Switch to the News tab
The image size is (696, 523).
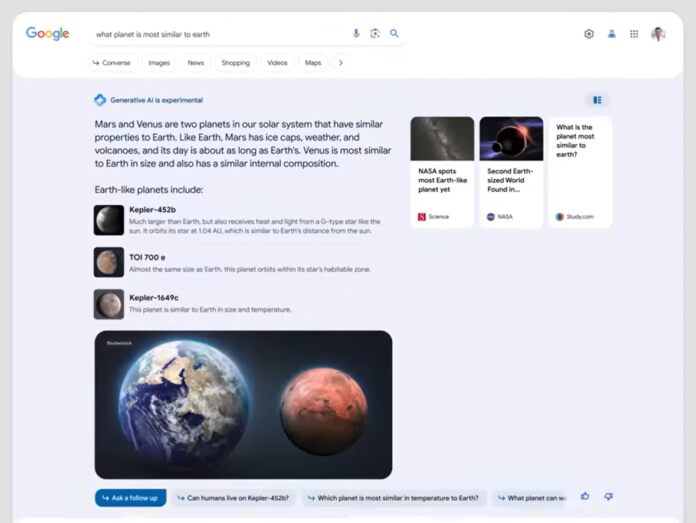click(x=196, y=63)
